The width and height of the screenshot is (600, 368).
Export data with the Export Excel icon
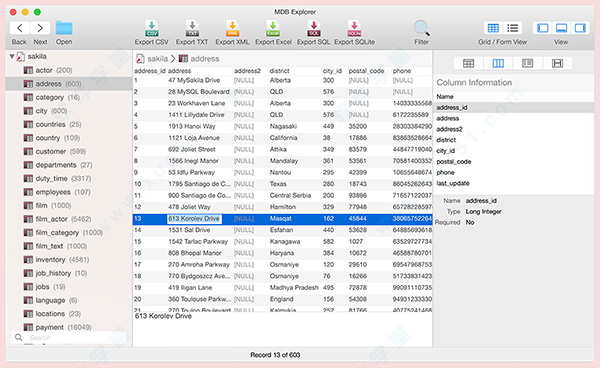point(273,28)
